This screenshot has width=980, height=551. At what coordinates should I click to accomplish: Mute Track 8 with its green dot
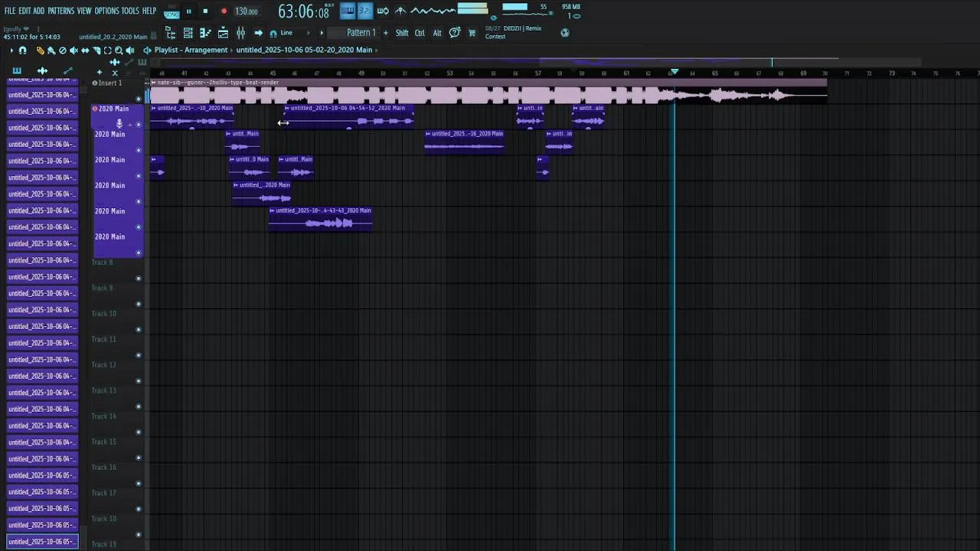coord(139,278)
